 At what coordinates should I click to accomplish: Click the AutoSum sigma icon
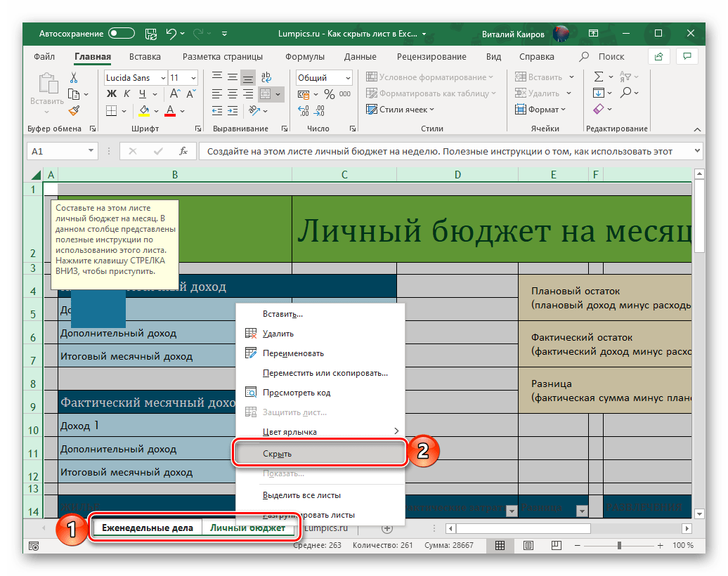click(599, 77)
